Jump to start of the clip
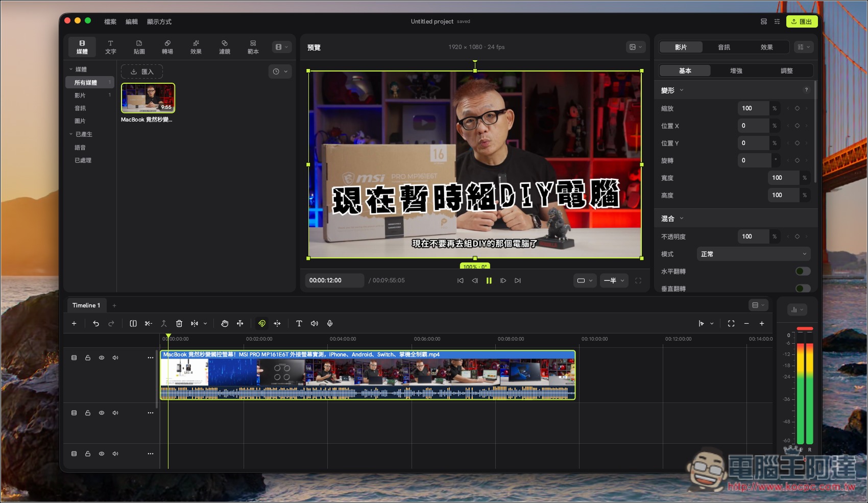 pos(461,280)
